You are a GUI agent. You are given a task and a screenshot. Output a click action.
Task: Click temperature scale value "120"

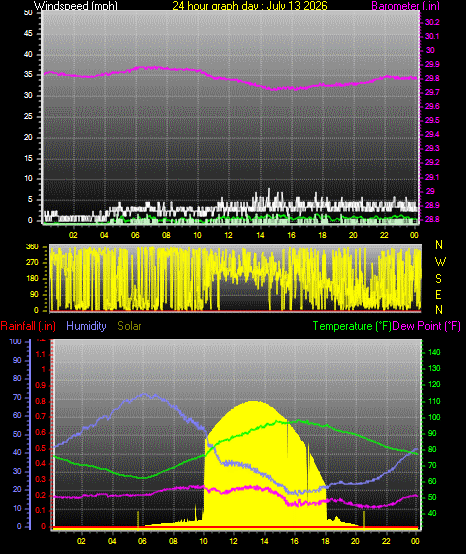click(434, 384)
